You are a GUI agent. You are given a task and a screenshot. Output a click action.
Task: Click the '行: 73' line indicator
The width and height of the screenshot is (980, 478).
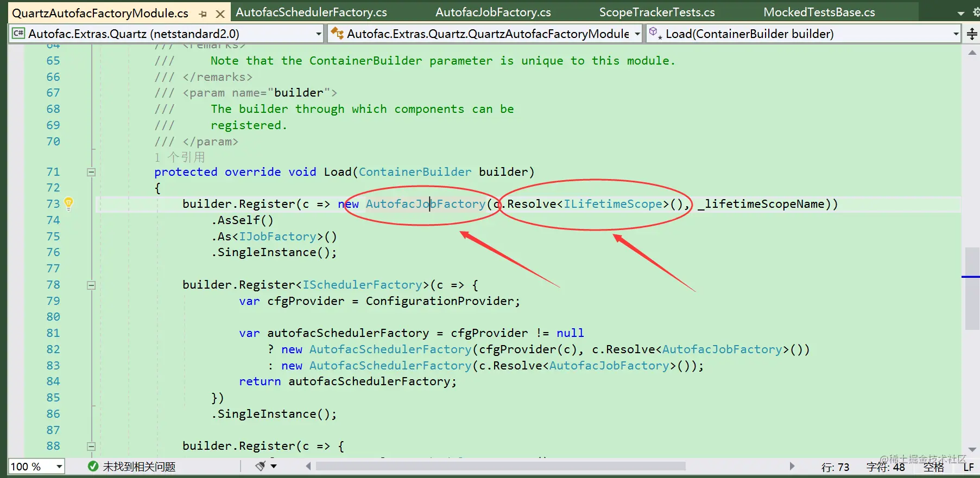835,467
